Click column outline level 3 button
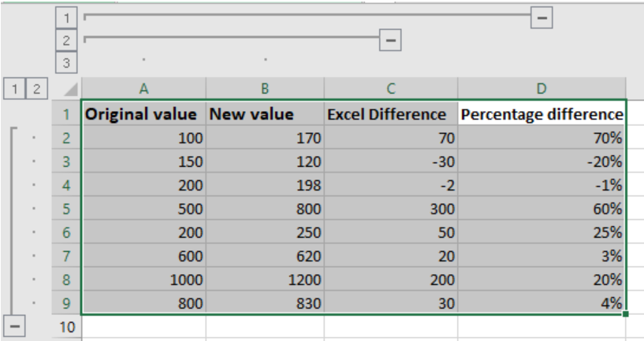 click(x=66, y=62)
